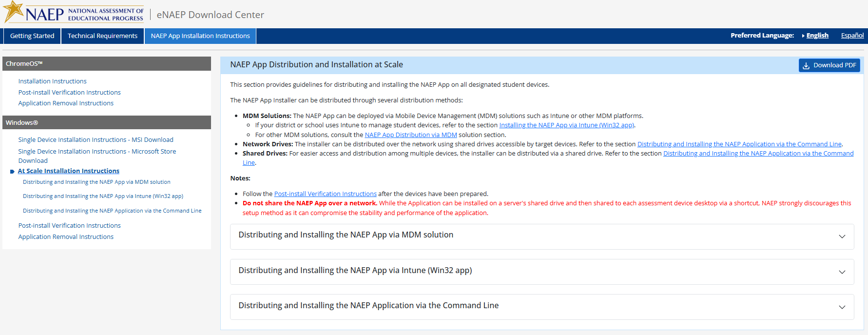Click the Download PDF button
The image size is (868, 335).
coord(829,65)
